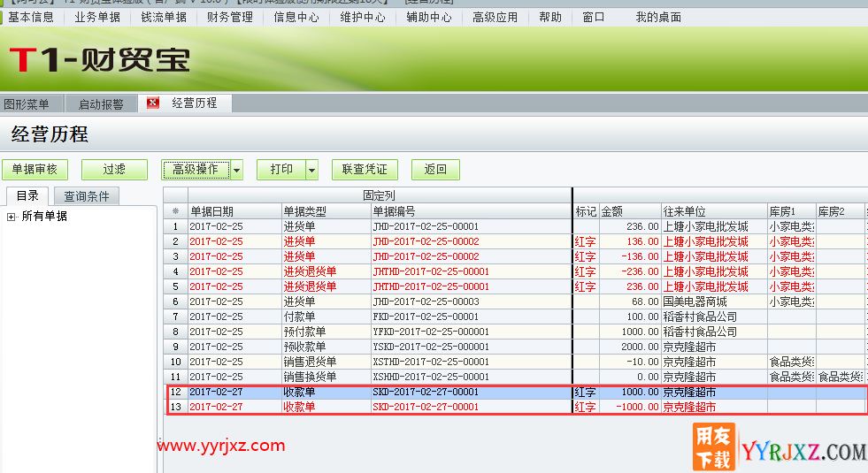Viewport: 868px width, 473px height.
Task: Sort by the 单据日期 column header
Action: point(234,211)
